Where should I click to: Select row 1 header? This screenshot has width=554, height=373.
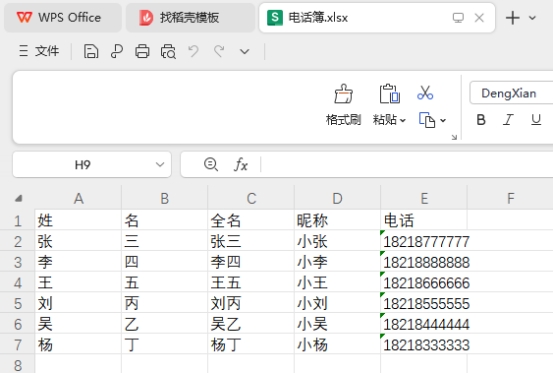[x=18, y=221]
